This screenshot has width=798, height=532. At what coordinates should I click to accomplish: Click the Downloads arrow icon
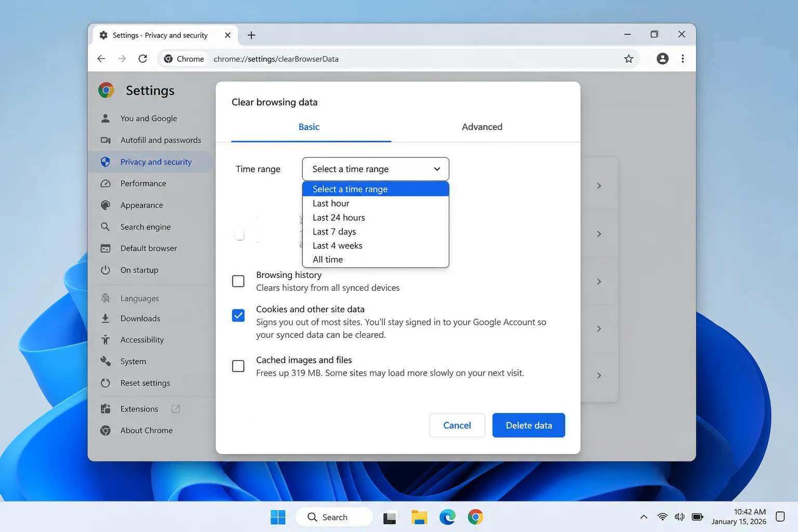click(105, 318)
